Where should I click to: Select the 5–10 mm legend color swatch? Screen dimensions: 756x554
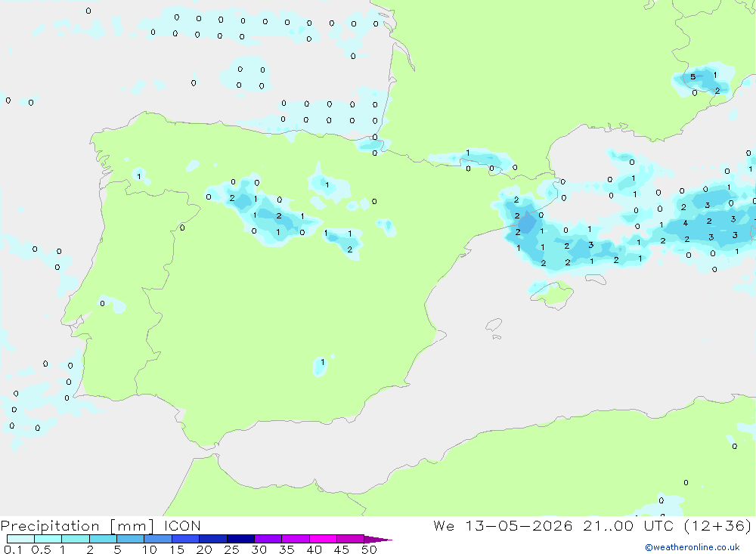coord(131,539)
